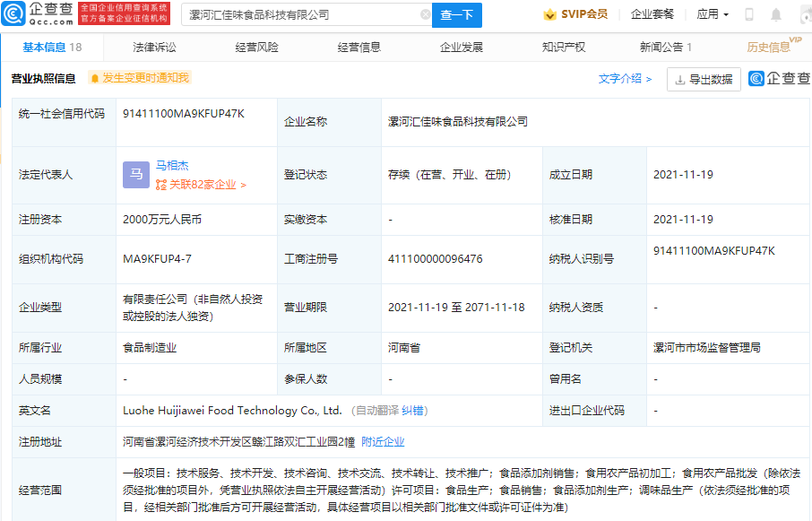Click the 马 avatar of the legal representative
Screen dimensions: 812x521
[136, 175]
